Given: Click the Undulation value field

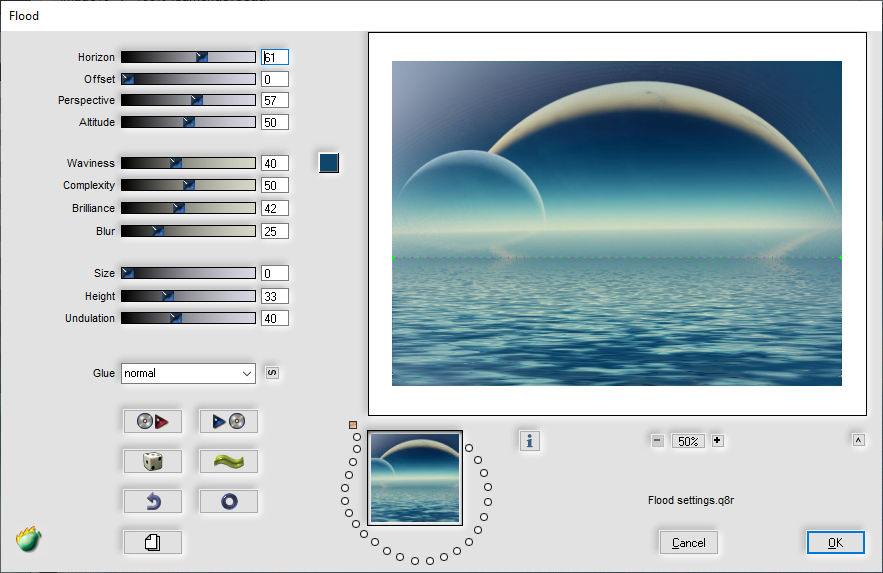Looking at the screenshot, I should [275, 318].
